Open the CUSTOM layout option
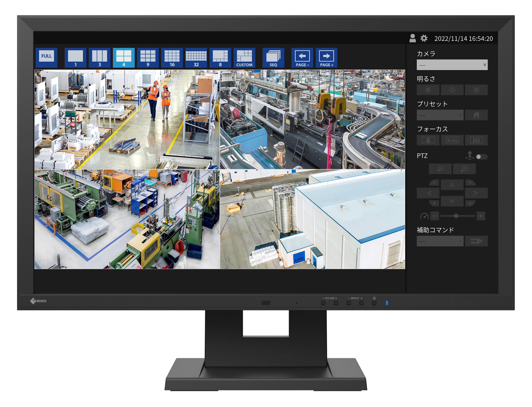 point(244,58)
